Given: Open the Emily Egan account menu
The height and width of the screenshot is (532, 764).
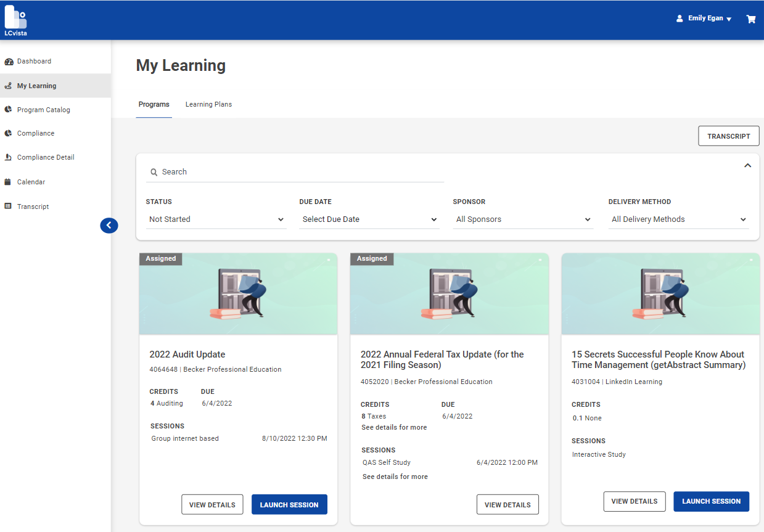Looking at the screenshot, I should pos(703,18).
